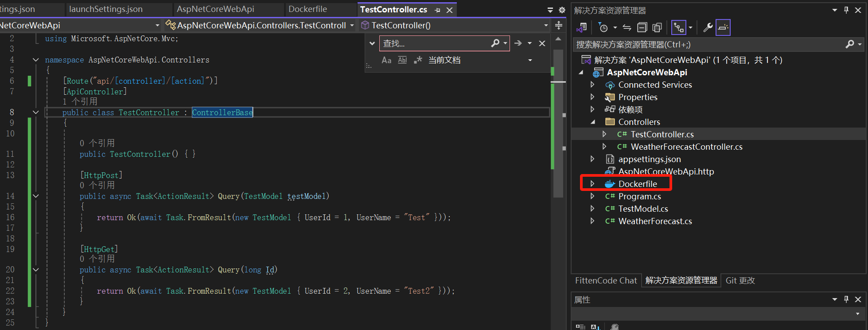The image size is (868, 330).
Task: Open the active files list dropdown
Action: pyautogui.click(x=550, y=10)
